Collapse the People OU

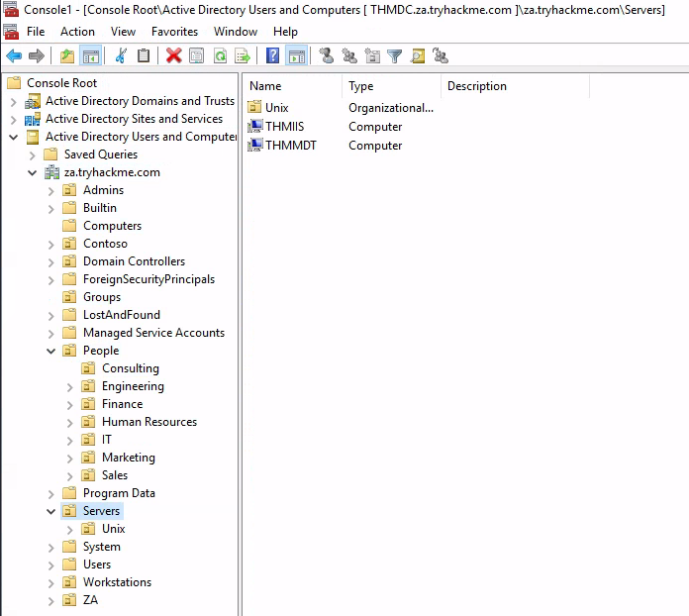50,351
